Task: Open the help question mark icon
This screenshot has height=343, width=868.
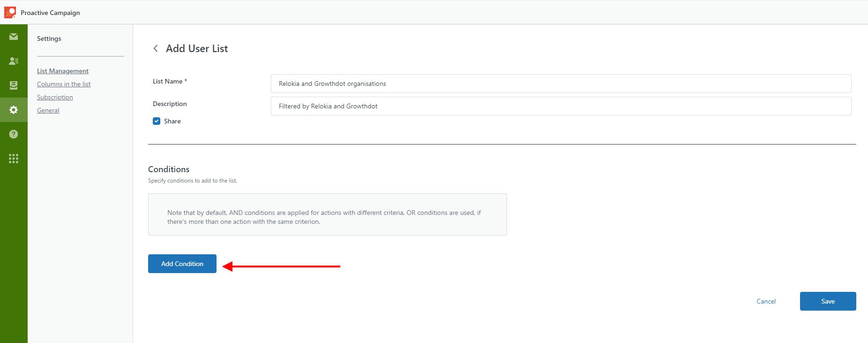Action: 14,134
